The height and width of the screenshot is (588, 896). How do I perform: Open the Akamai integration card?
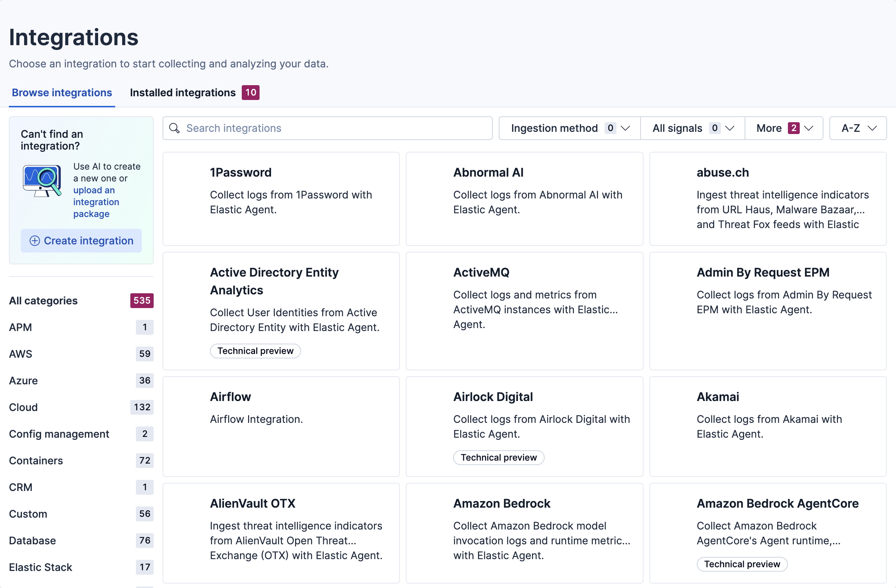(x=768, y=427)
